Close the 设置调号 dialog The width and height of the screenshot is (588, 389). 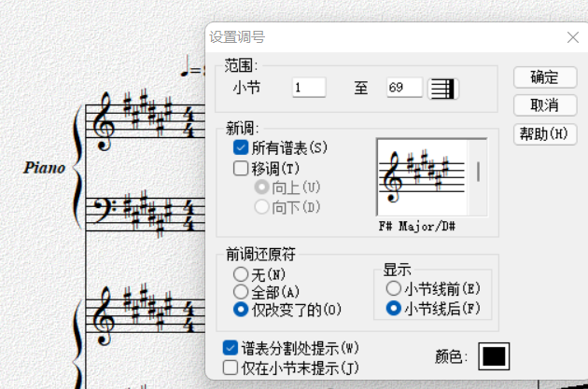click(573, 37)
